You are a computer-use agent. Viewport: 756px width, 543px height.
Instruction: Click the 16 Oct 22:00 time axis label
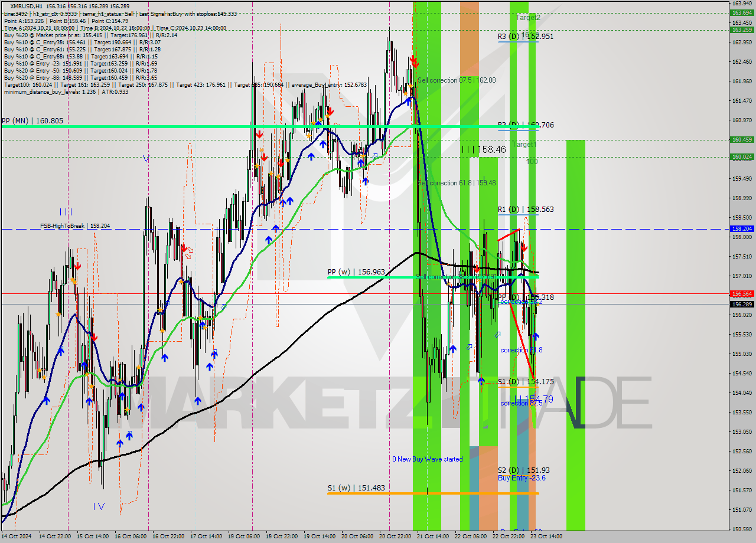coord(168,537)
